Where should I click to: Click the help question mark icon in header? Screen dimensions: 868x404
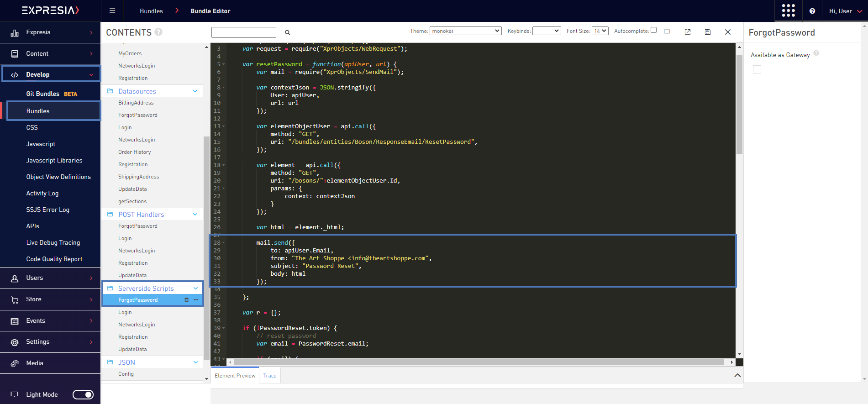(x=812, y=11)
